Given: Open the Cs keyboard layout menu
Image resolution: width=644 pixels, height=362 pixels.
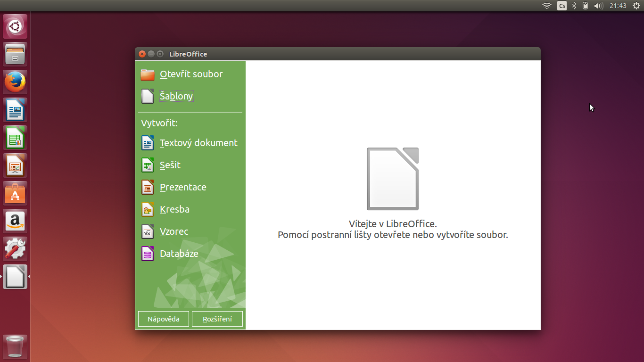Looking at the screenshot, I should (x=561, y=6).
